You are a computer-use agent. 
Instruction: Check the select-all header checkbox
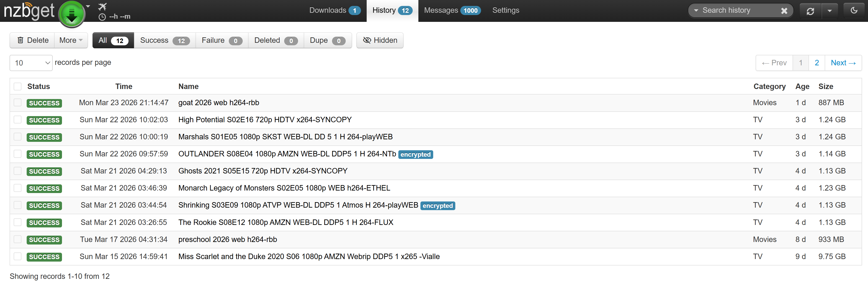pos(18,87)
